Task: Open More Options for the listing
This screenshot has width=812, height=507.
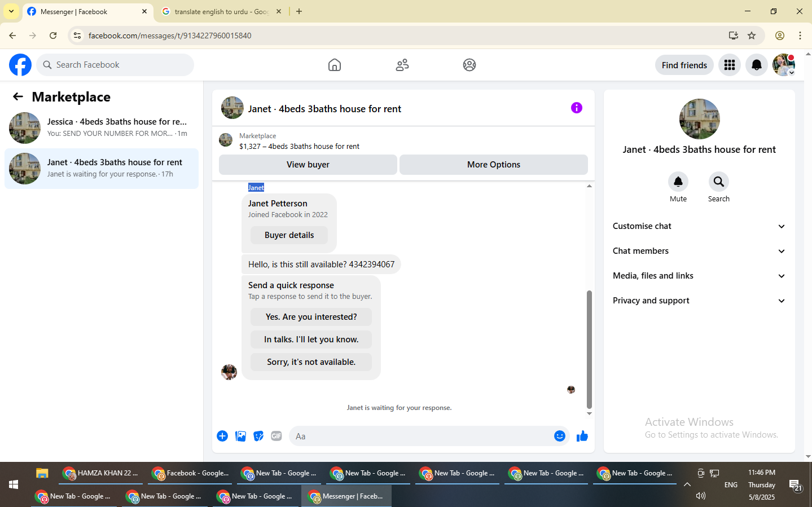Action: click(x=494, y=165)
